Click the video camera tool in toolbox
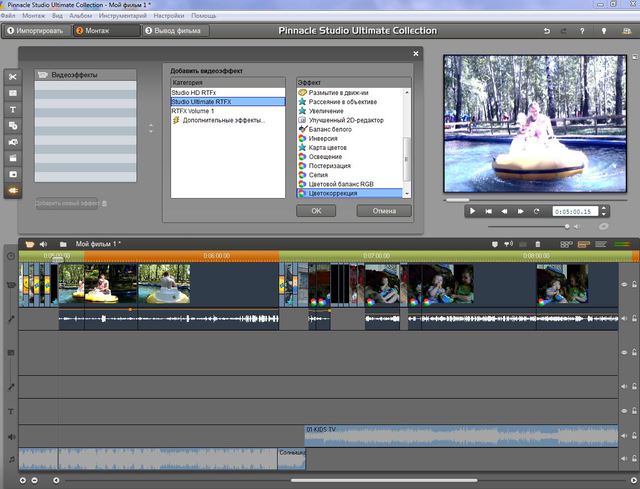The height and width of the screenshot is (489, 640). (x=13, y=142)
